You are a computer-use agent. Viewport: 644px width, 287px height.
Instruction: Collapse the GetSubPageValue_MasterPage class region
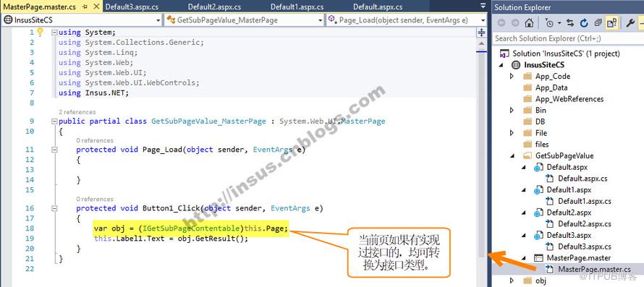coord(54,121)
